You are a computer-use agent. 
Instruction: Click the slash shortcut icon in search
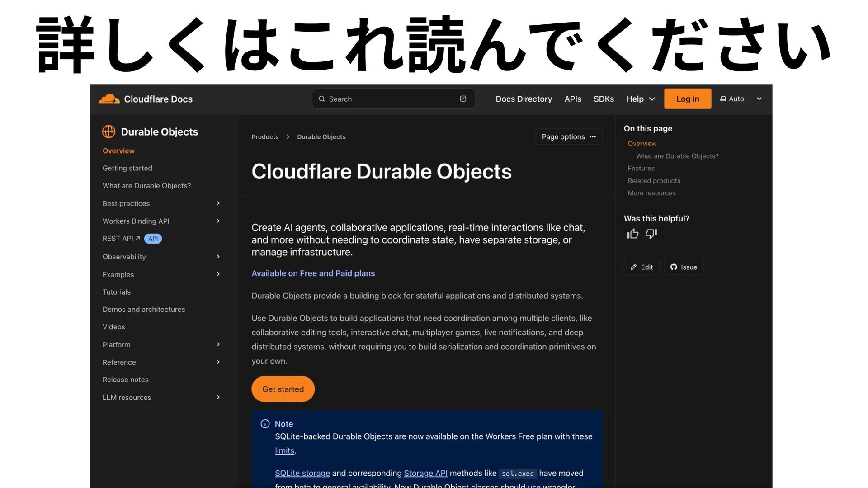coord(463,99)
